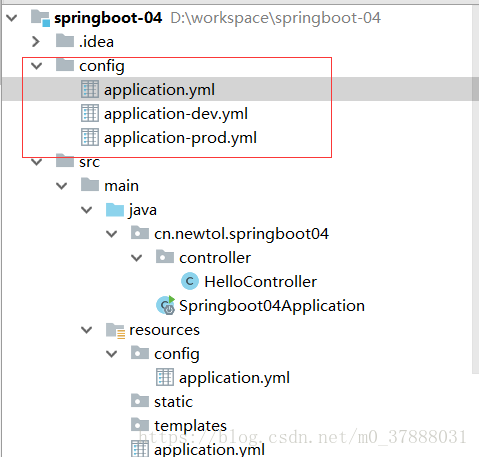The width and height of the screenshot is (479, 457).
Task: Collapse the springboot-04 project root
Action: pyautogui.click(x=12, y=18)
